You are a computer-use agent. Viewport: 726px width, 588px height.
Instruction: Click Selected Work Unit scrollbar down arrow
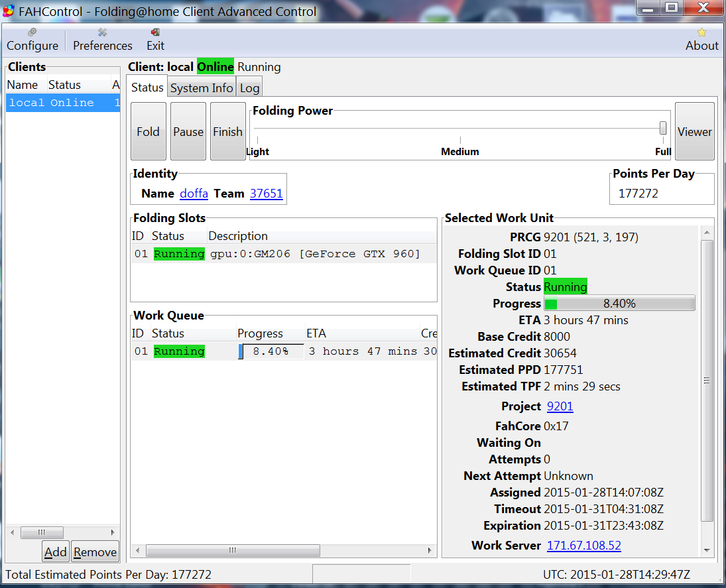pos(707,550)
